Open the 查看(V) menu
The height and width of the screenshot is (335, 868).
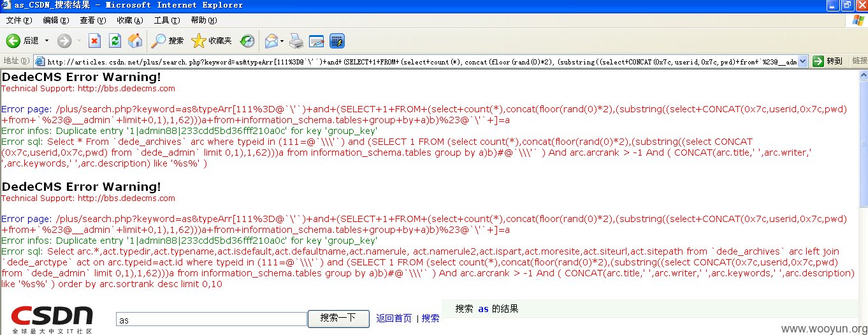click(x=93, y=20)
